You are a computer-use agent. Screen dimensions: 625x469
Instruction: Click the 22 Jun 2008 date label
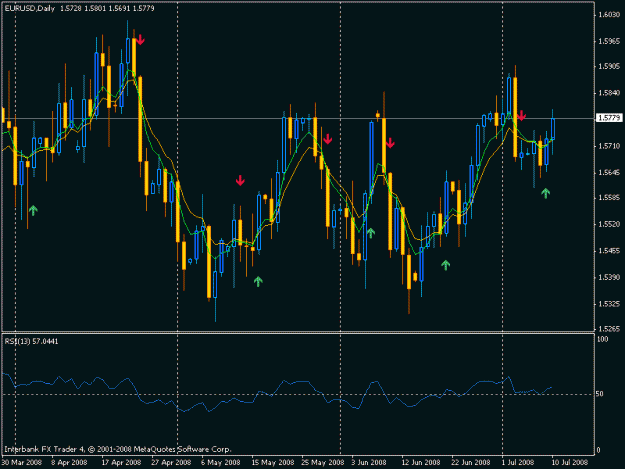point(471,462)
